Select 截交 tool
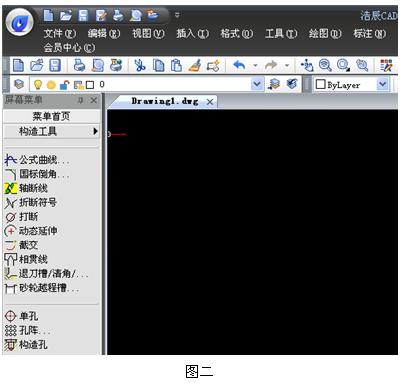Image resolution: width=402 pixels, height=385 pixels. 22,245
